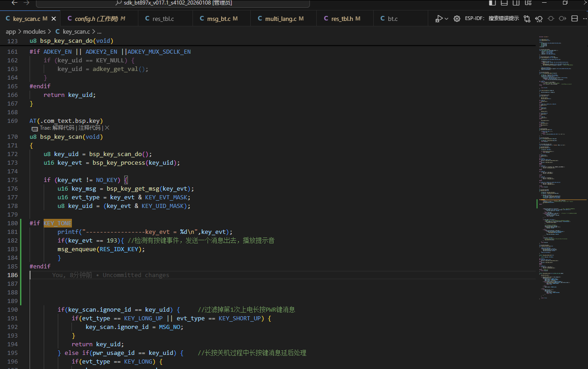Click the bsp_key_process call on line 173

(136, 162)
